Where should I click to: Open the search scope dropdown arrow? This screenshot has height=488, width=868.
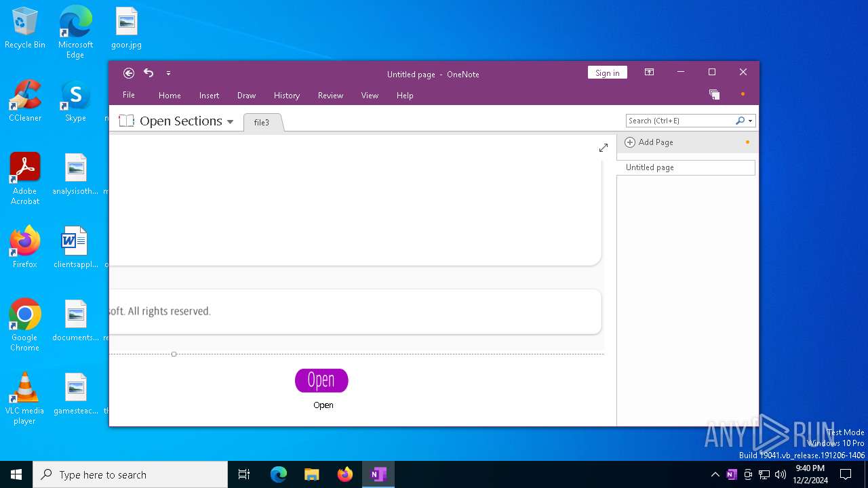tap(750, 121)
